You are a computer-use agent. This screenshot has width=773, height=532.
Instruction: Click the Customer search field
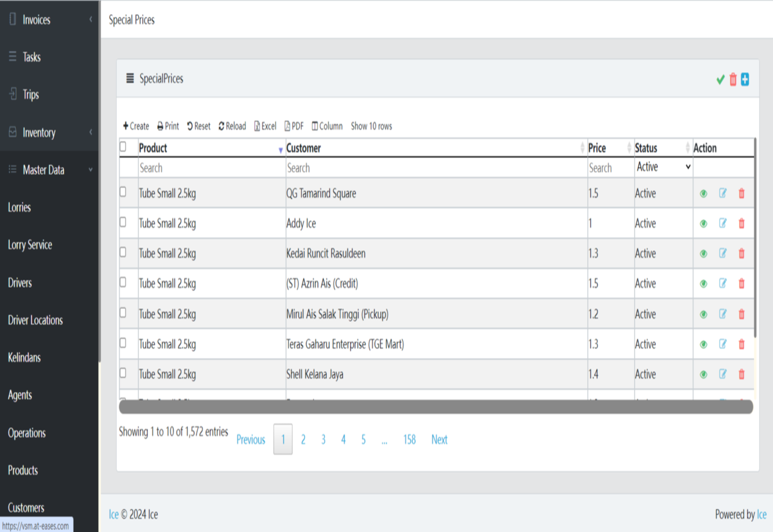(x=435, y=168)
